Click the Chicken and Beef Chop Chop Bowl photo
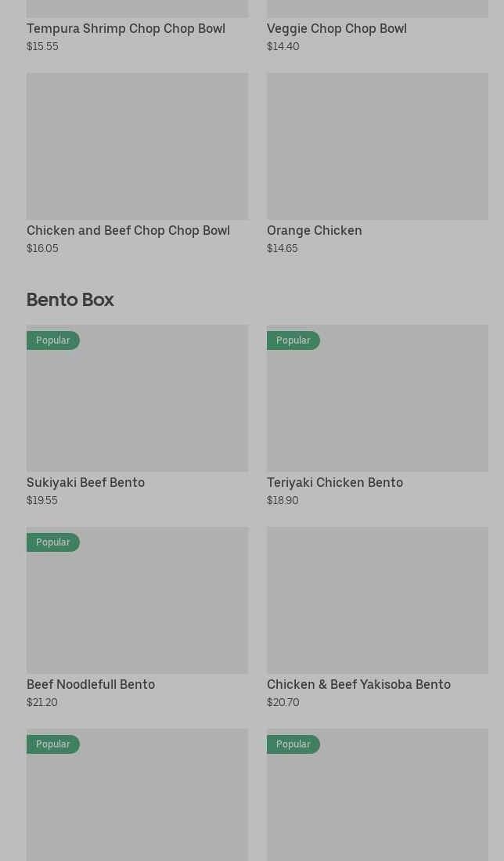The width and height of the screenshot is (504, 861). click(137, 146)
